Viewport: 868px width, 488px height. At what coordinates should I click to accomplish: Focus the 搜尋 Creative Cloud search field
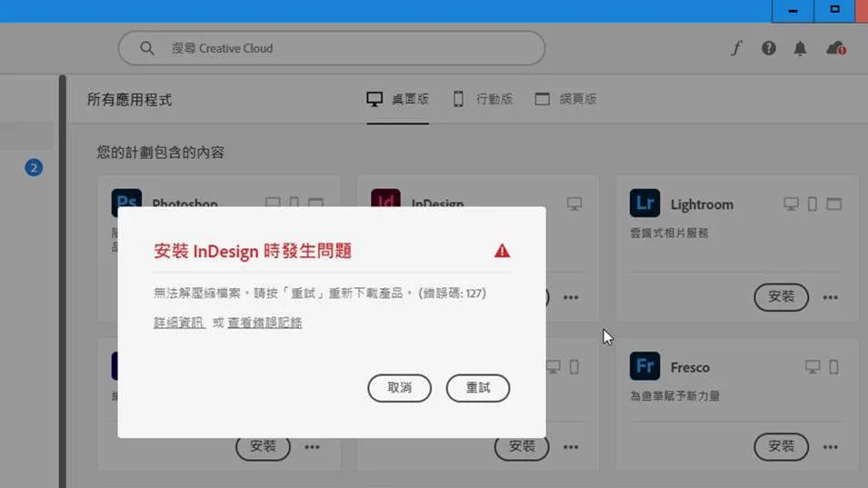(x=332, y=48)
